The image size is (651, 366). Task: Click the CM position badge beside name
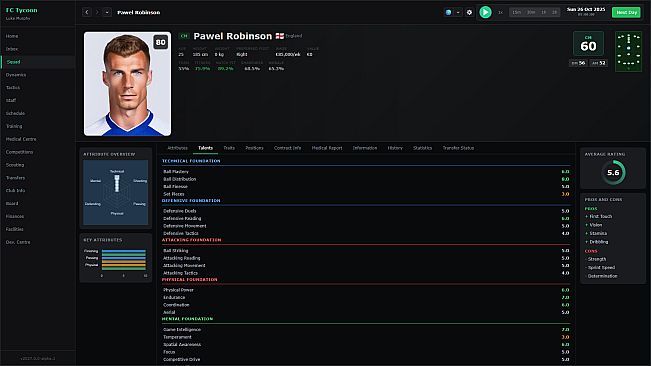tap(184, 36)
